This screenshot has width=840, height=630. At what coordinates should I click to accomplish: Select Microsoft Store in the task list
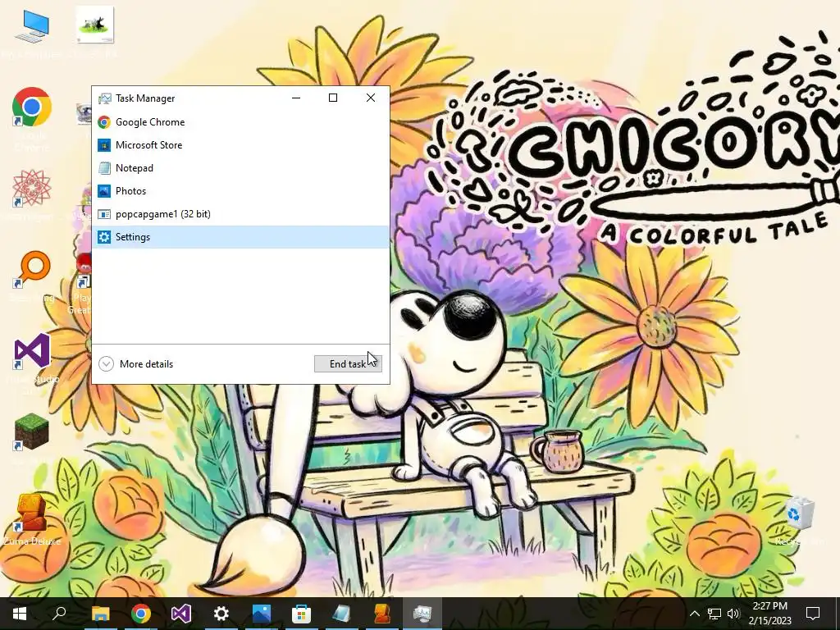click(240, 145)
